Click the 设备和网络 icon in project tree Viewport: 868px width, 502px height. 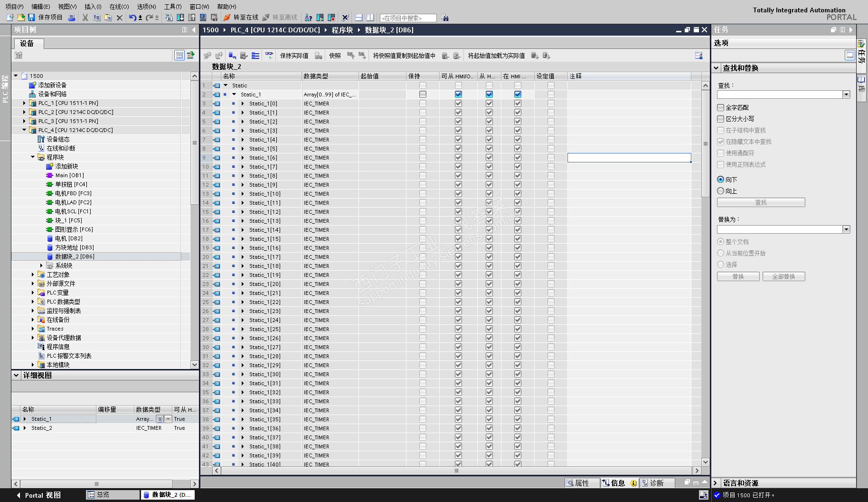(x=33, y=94)
